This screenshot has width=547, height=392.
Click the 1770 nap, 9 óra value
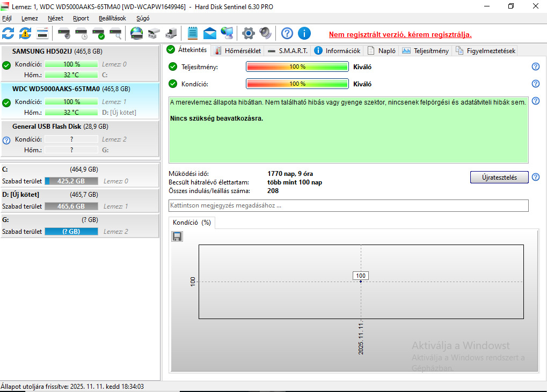pyautogui.click(x=290, y=174)
